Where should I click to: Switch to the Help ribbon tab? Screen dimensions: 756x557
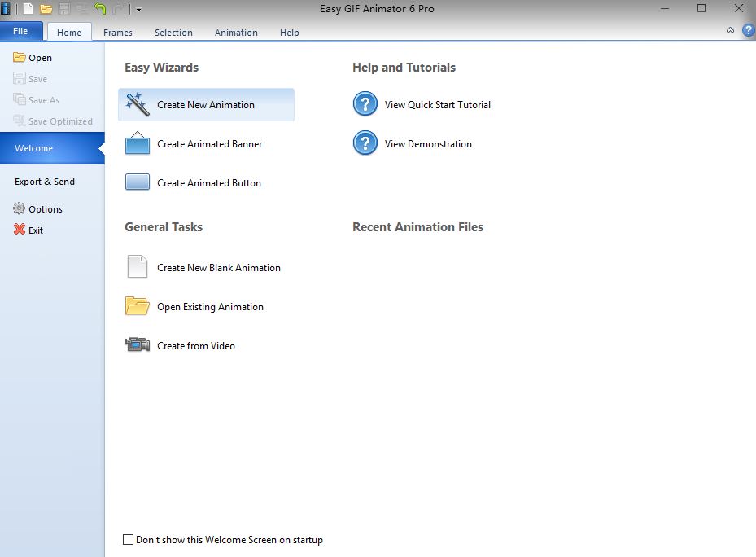(x=289, y=33)
